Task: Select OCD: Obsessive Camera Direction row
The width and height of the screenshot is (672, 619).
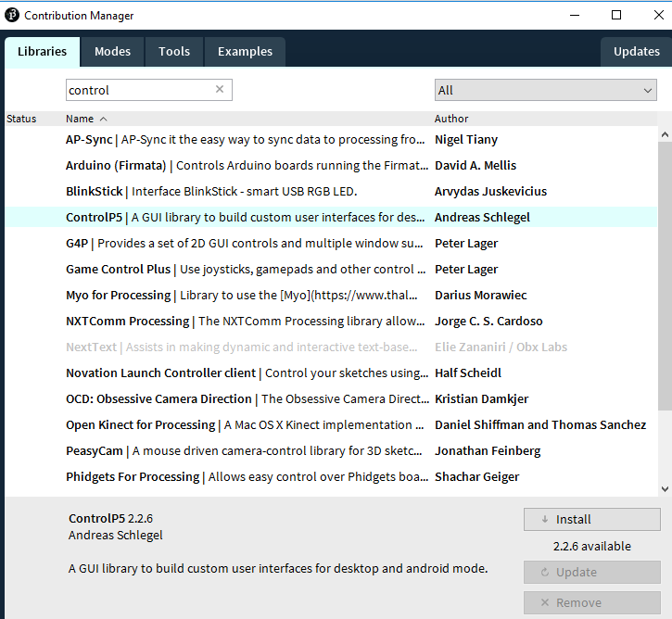Action: pyautogui.click(x=331, y=398)
